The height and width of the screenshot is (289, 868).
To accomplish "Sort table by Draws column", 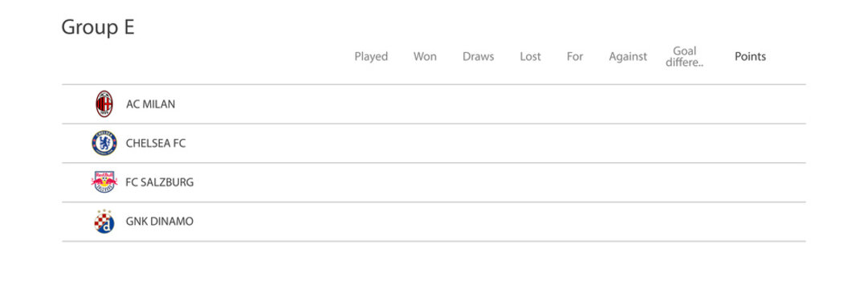I will click(x=479, y=56).
